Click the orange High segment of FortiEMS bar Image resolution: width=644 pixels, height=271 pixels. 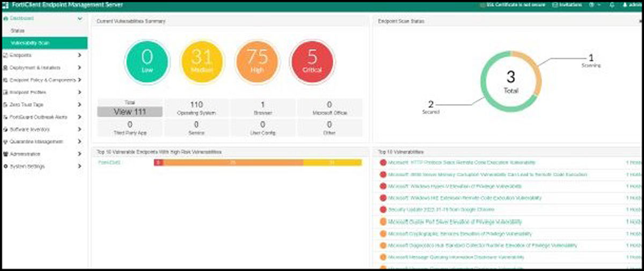pos(233,162)
